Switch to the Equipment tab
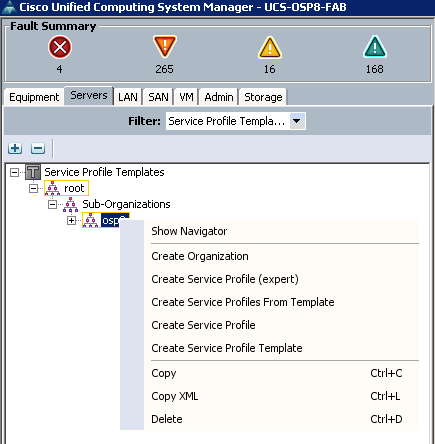This screenshot has width=435, height=444. (x=34, y=97)
